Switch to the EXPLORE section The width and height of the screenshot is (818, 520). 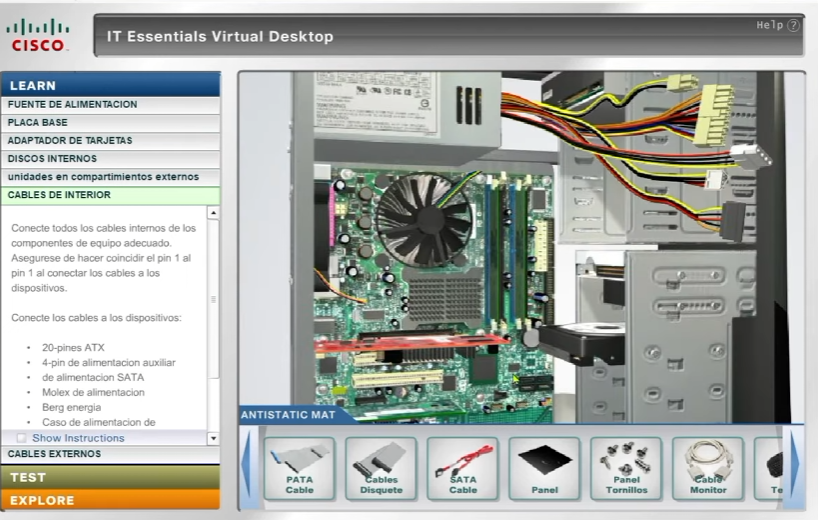111,500
